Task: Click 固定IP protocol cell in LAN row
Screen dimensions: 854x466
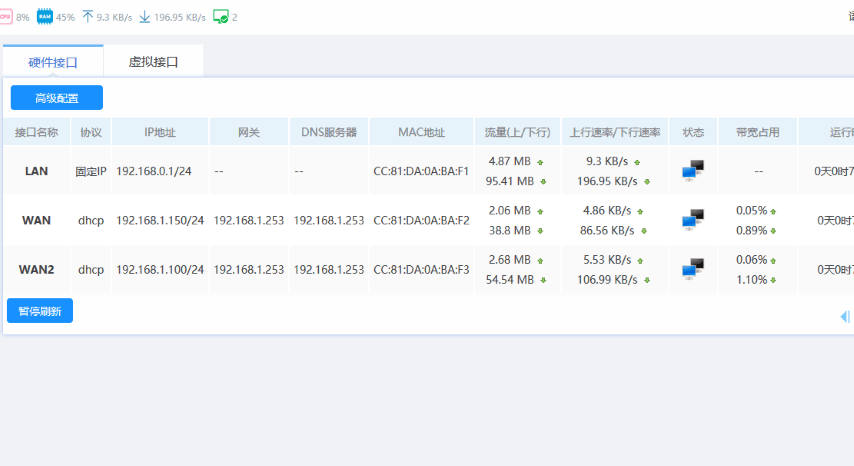Action: (91, 171)
